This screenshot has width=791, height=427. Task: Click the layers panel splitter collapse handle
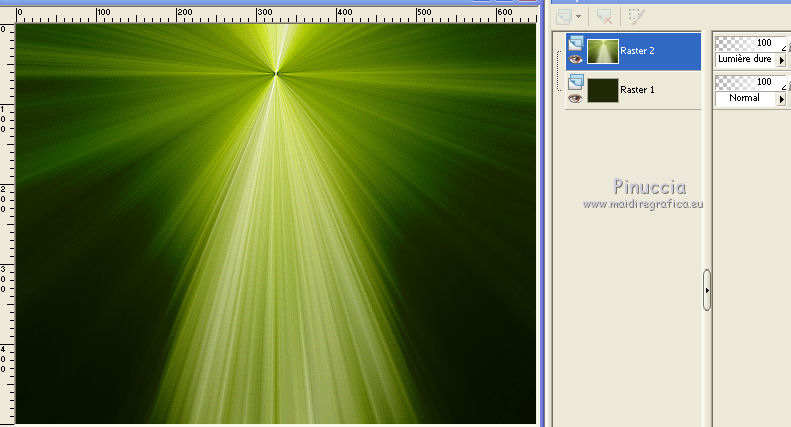coord(707,290)
